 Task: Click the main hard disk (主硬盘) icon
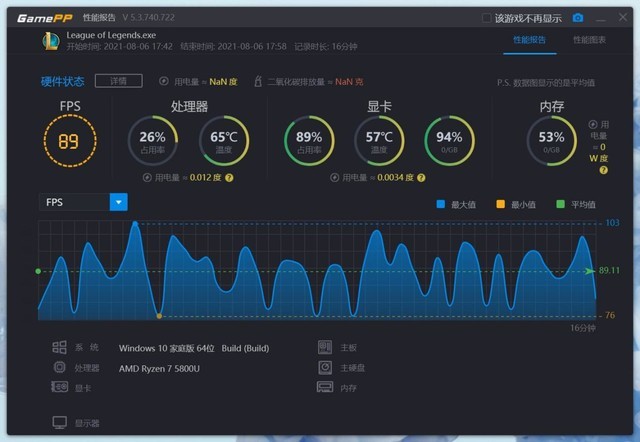tap(324, 368)
